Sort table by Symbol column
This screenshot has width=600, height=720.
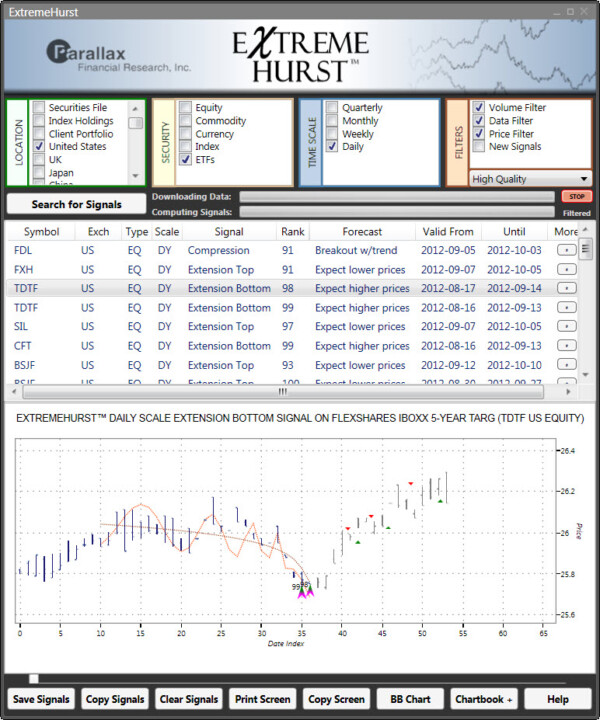point(41,232)
